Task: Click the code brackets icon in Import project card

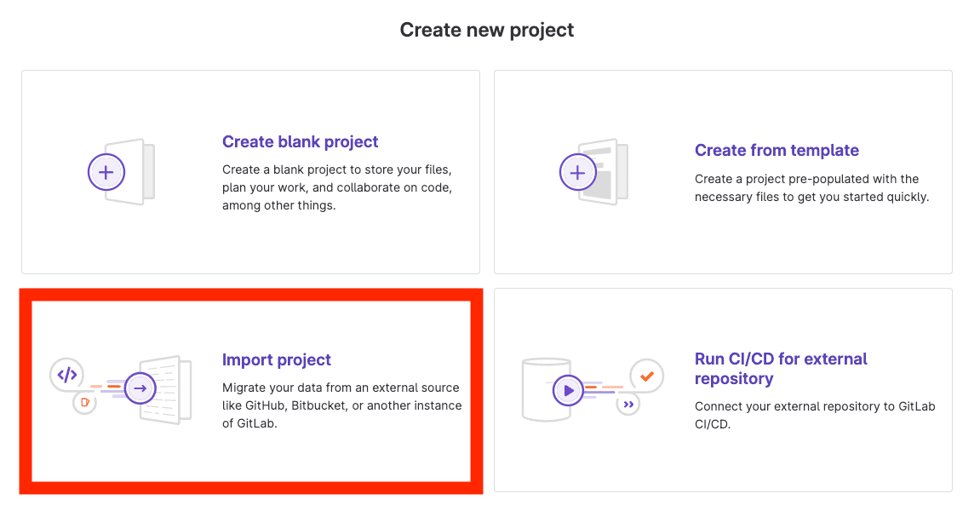Action: 67,375
